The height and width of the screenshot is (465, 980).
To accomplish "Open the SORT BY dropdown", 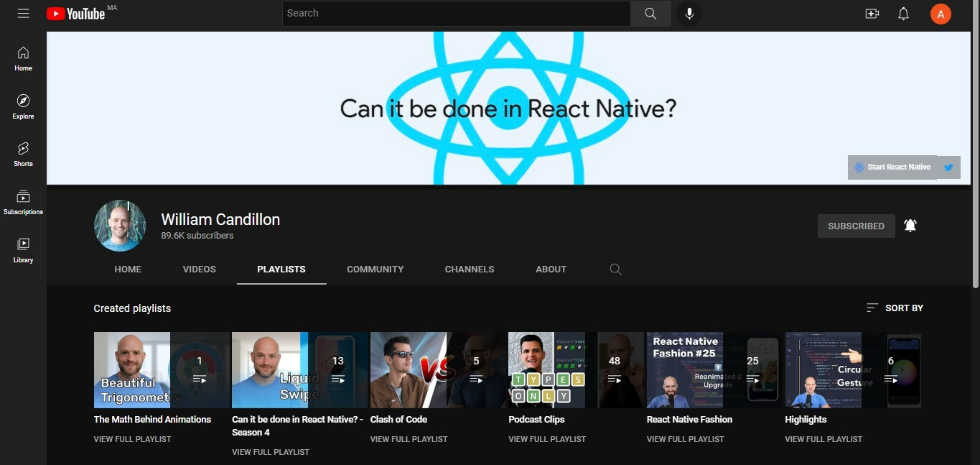I will pyautogui.click(x=895, y=308).
